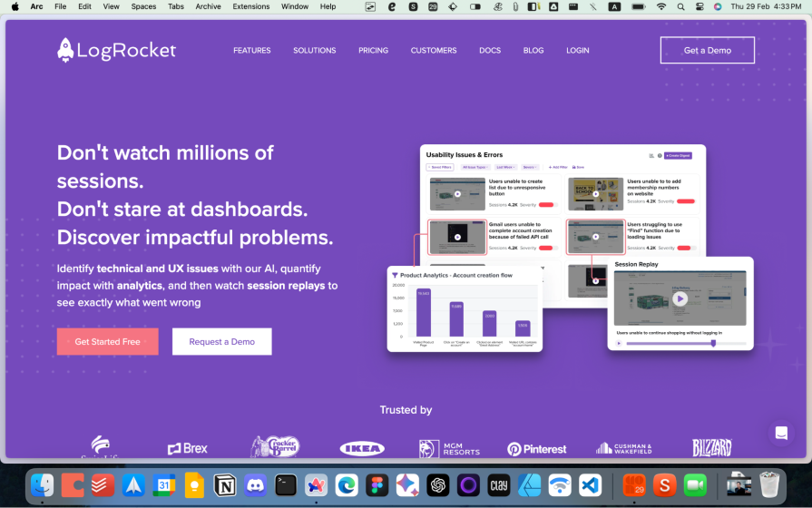
Task: Click the LogRocket rocket logo
Action: coord(66,50)
